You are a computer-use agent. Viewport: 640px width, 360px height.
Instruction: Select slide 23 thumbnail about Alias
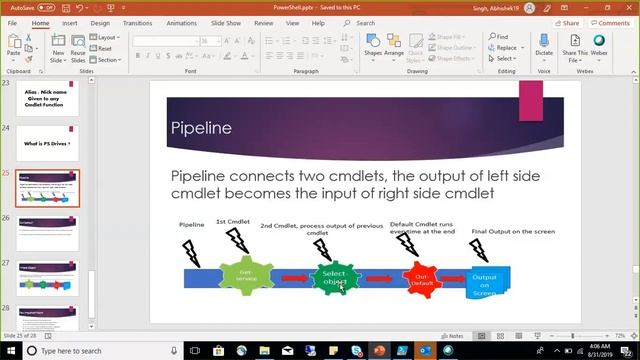(x=47, y=98)
